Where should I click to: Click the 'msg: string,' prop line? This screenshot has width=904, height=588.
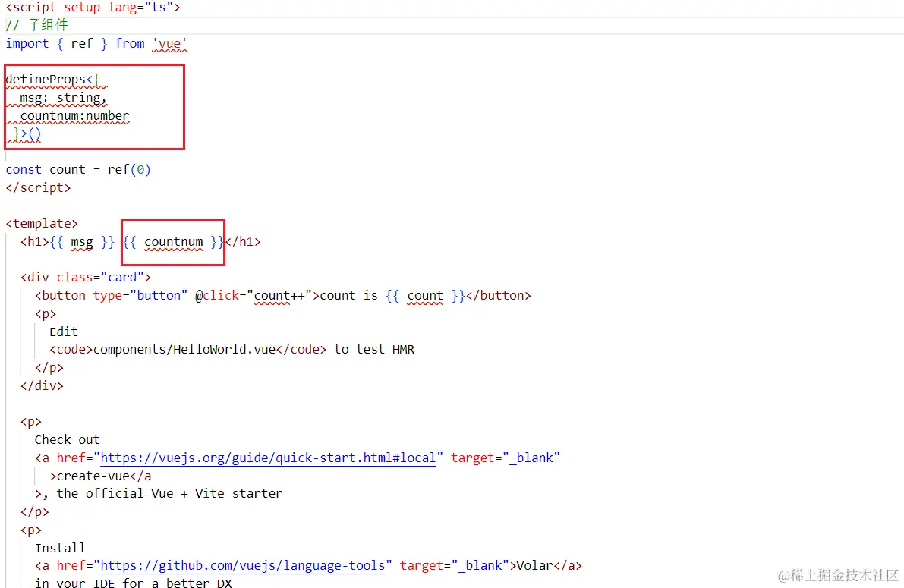64,98
